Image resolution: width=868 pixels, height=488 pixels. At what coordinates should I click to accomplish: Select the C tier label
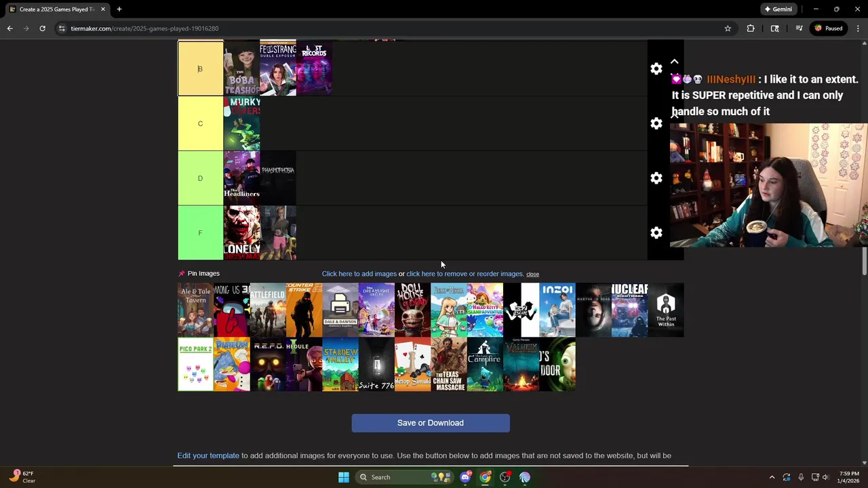point(200,123)
